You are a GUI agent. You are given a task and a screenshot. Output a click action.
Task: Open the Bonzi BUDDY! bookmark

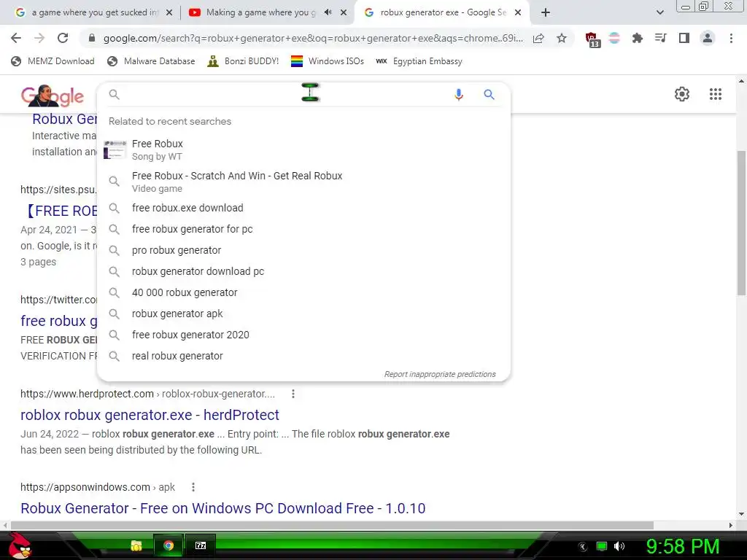click(243, 61)
